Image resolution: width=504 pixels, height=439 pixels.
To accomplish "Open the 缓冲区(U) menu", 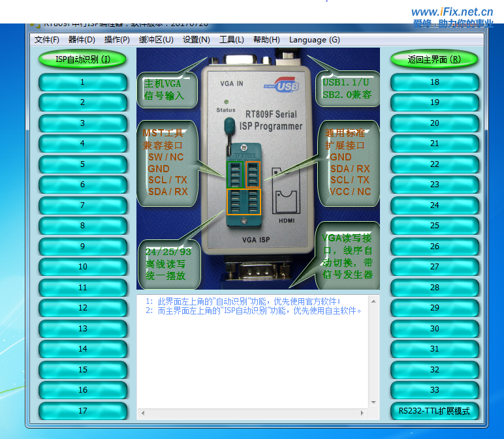I will tap(156, 40).
